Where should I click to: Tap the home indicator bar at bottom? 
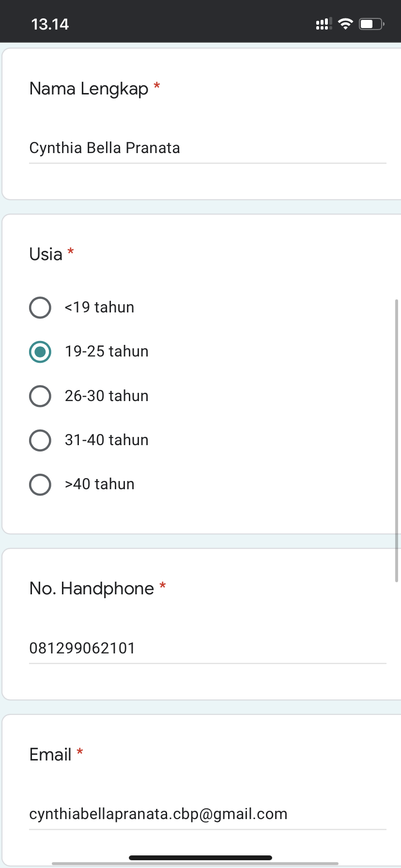pyautogui.click(x=200, y=858)
